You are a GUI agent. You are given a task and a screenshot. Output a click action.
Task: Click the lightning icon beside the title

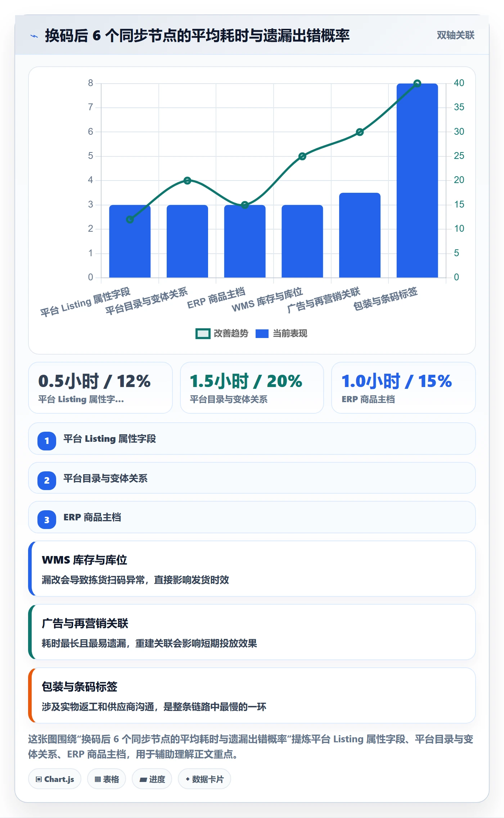coord(34,36)
